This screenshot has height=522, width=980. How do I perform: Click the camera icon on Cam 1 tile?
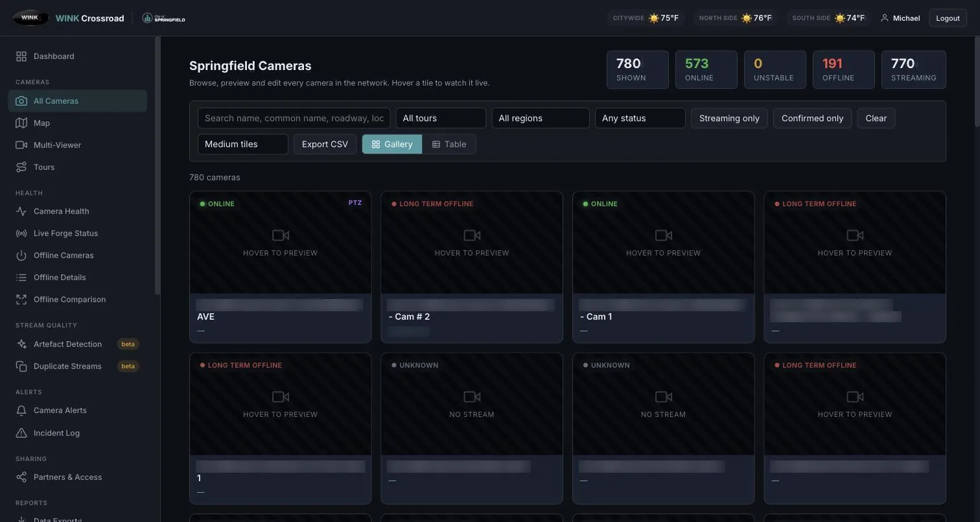pyautogui.click(x=664, y=235)
